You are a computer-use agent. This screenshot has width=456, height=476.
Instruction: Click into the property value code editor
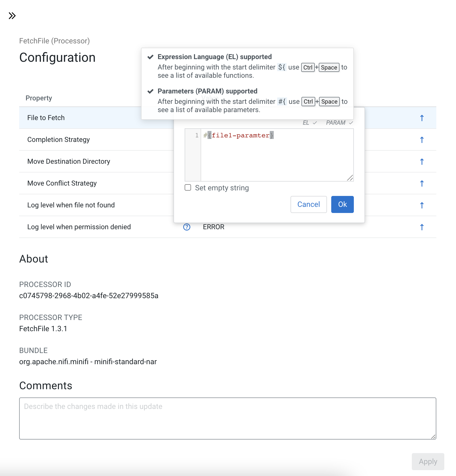click(x=277, y=157)
